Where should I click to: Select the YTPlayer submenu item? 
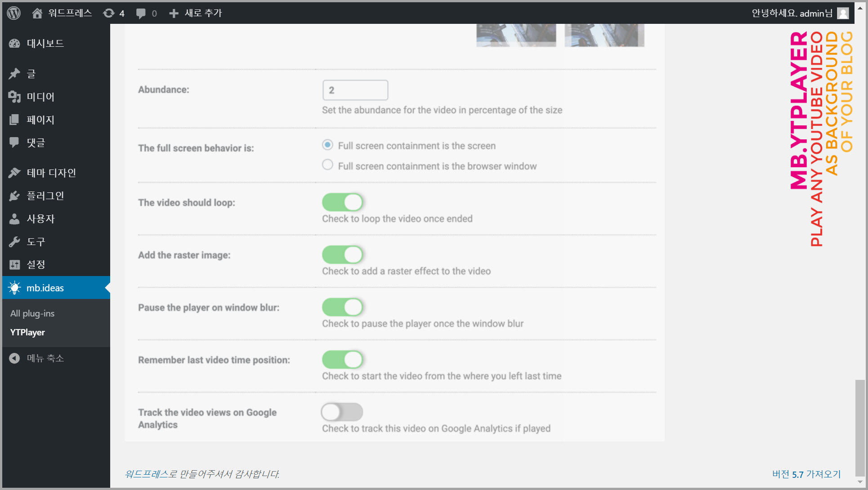click(27, 332)
